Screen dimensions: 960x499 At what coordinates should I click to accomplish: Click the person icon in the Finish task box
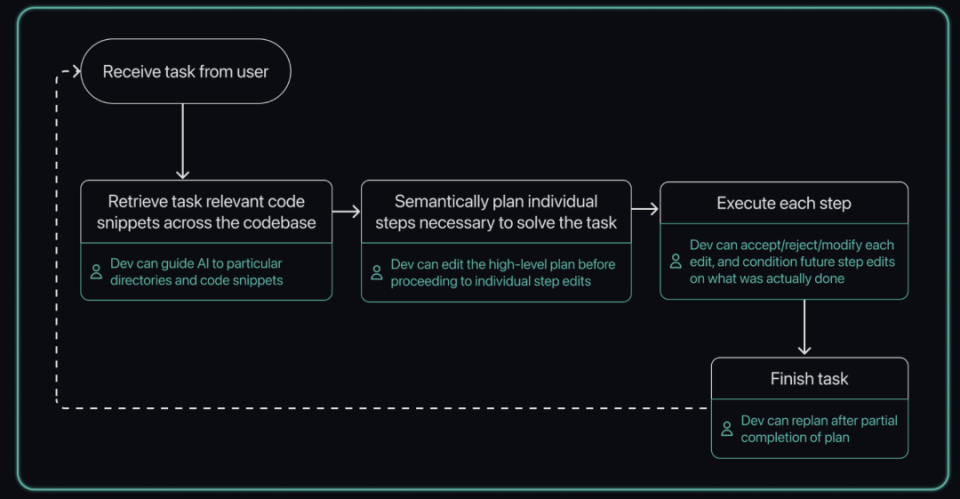[x=727, y=429]
